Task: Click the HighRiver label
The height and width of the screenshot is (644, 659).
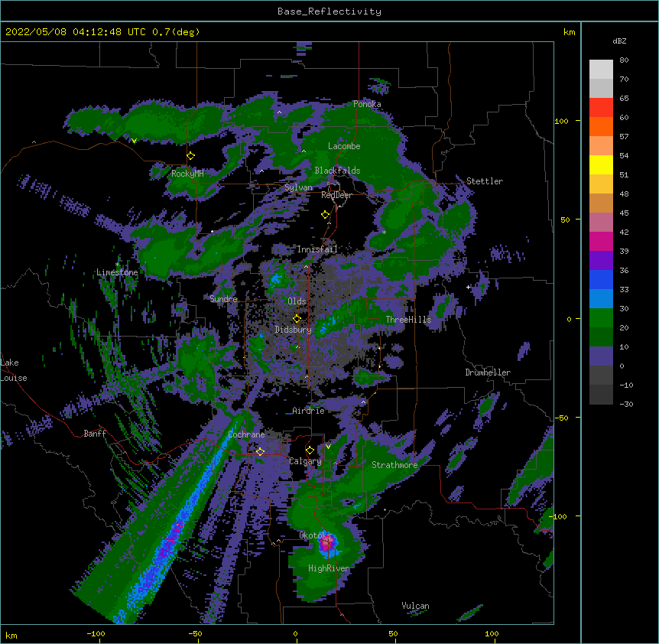Action: [x=329, y=568]
